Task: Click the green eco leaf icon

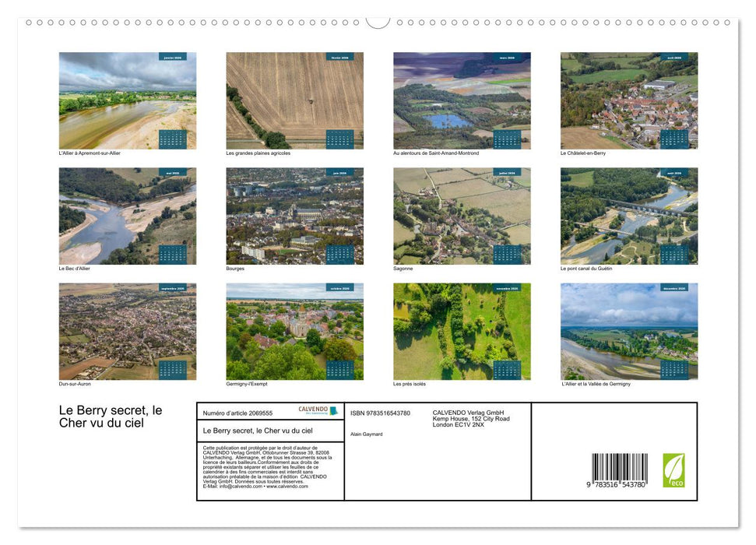Action: coord(673,470)
